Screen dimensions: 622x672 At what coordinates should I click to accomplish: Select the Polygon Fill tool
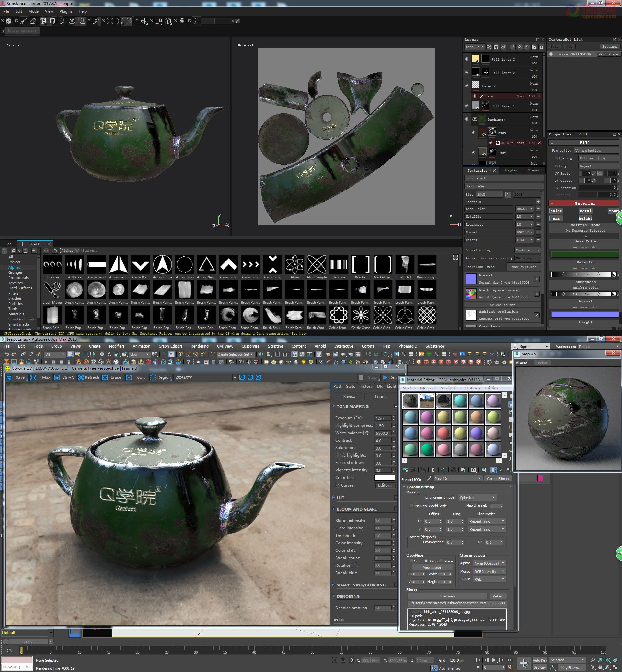pyautogui.click(x=52, y=21)
